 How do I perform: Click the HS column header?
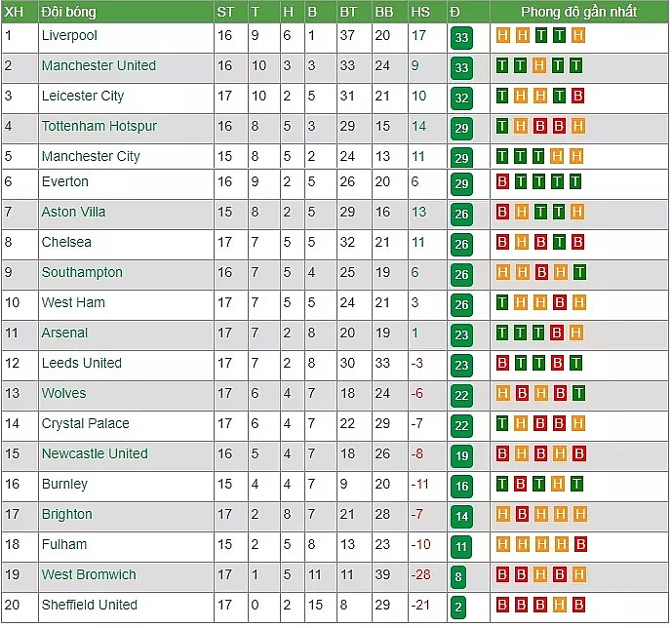coord(420,12)
